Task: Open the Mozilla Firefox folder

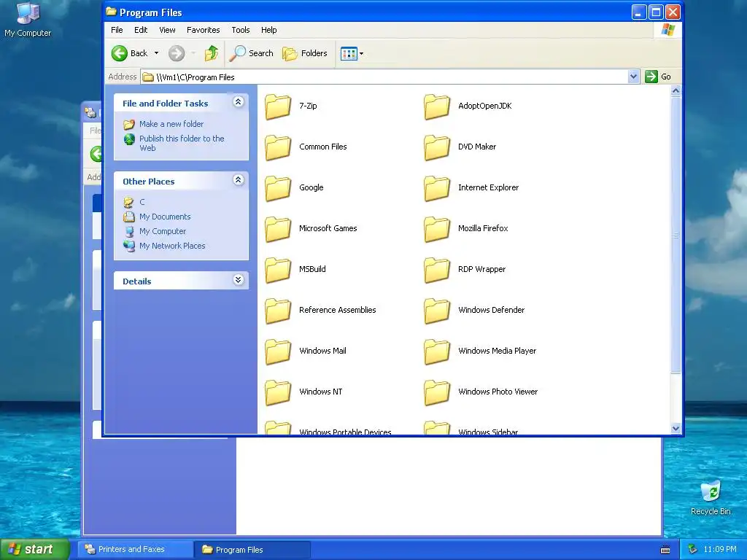Action: [466, 228]
